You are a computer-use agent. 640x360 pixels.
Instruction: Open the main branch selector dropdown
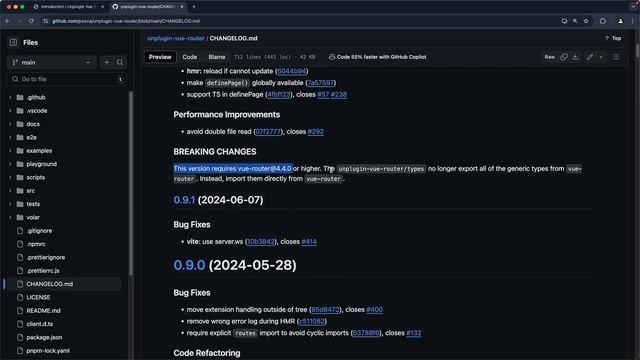pos(52,62)
